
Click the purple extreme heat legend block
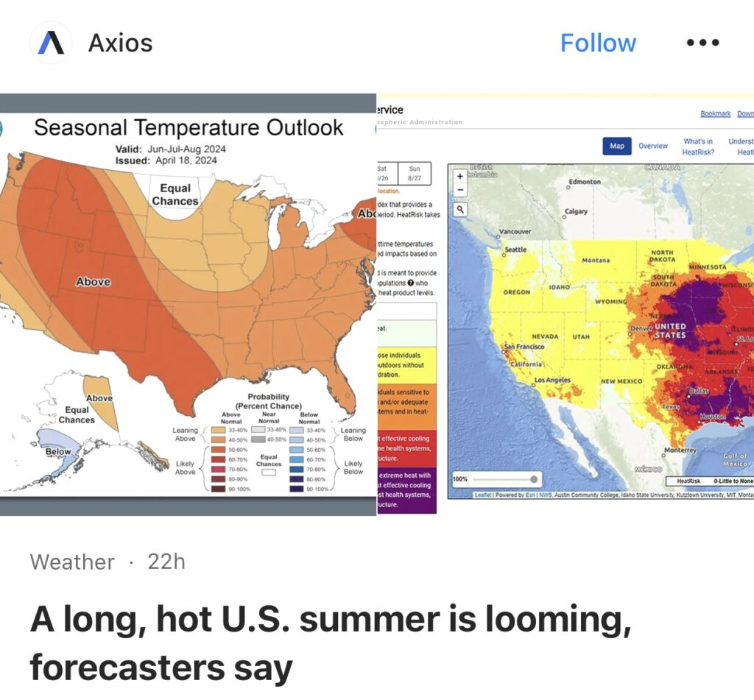[406, 489]
